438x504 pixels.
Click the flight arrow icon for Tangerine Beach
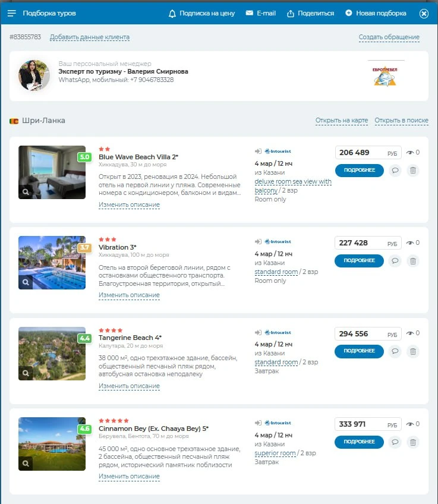coord(258,332)
